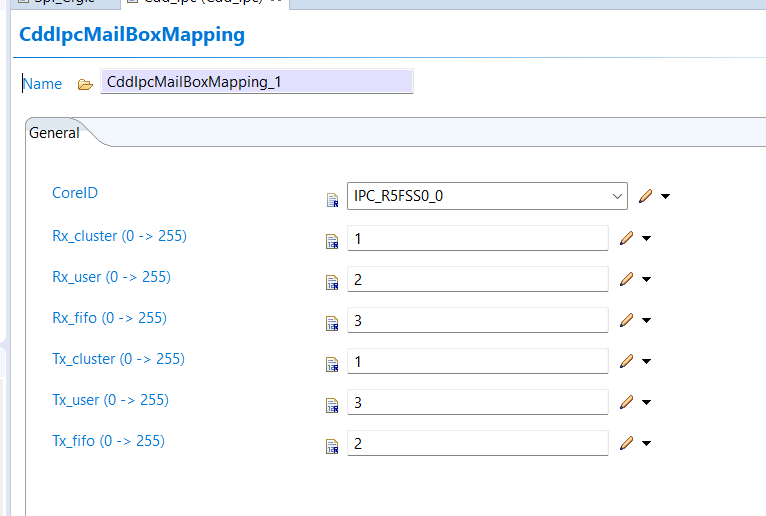Open the arrow menu next to CoreID pencil
Viewport: 766px width, 516px height.
665,196
